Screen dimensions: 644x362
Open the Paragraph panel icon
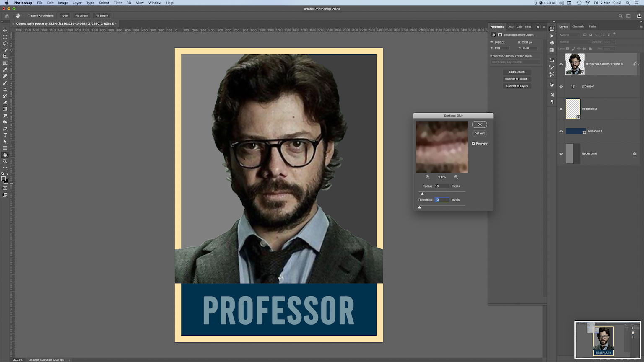coord(552,102)
